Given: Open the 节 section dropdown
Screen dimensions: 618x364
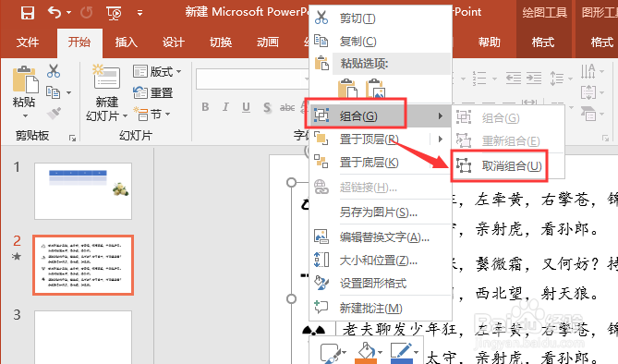Looking at the screenshot, I should [152, 115].
